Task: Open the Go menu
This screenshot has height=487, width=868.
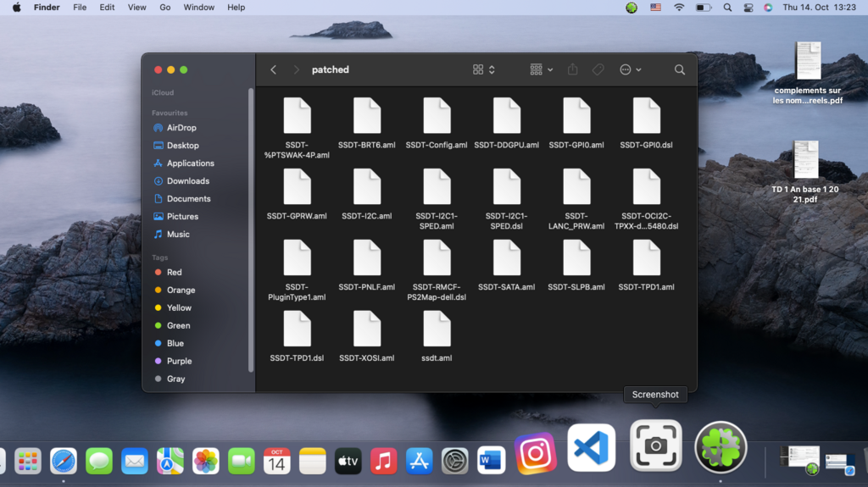Action: (x=165, y=8)
